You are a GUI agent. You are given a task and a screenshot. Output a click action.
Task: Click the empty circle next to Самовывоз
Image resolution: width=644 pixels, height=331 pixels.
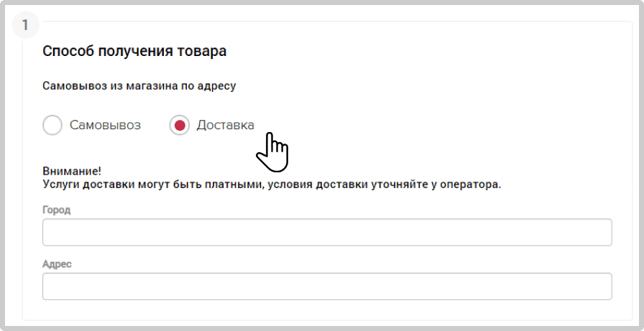(x=52, y=125)
